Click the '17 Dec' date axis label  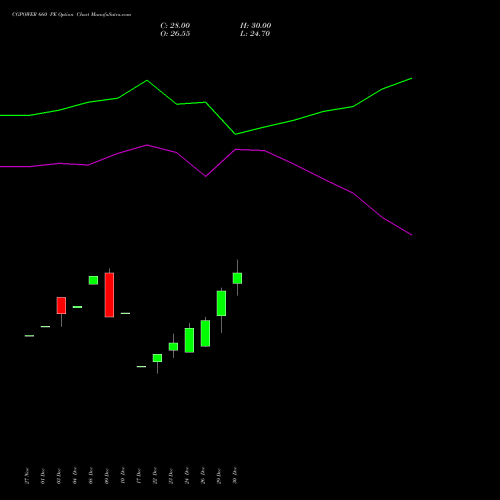click(139, 476)
